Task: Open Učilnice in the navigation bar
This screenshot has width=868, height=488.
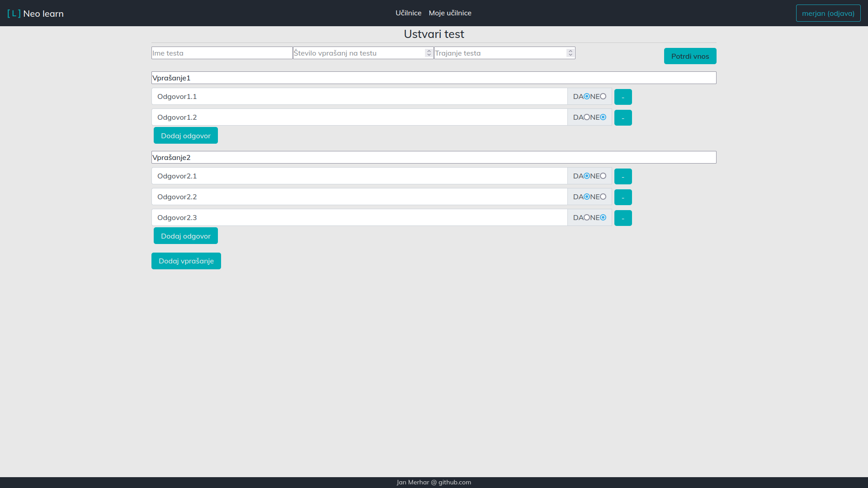Action: 408,13
